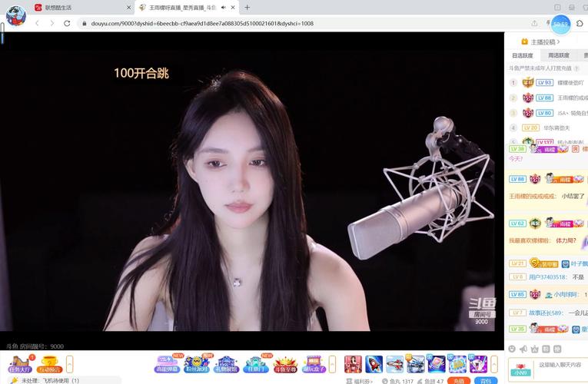Select the airplane gift icon
Screen dimensions: 588x384
[x=394, y=363]
